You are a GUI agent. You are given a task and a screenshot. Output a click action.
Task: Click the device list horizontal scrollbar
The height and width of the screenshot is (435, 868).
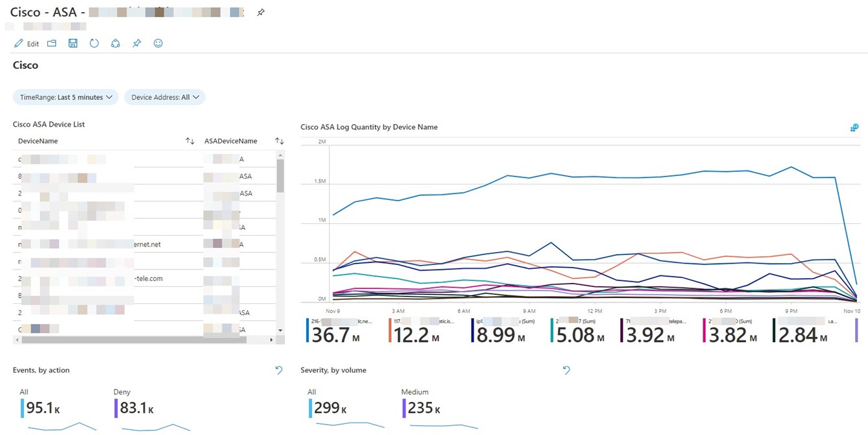tap(130, 340)
